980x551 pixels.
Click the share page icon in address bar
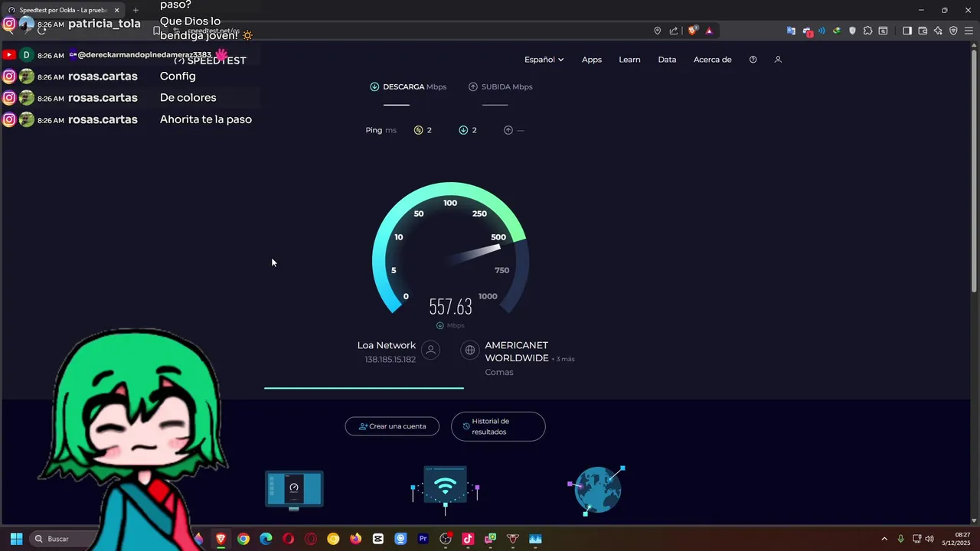click(x=674, y=31)
